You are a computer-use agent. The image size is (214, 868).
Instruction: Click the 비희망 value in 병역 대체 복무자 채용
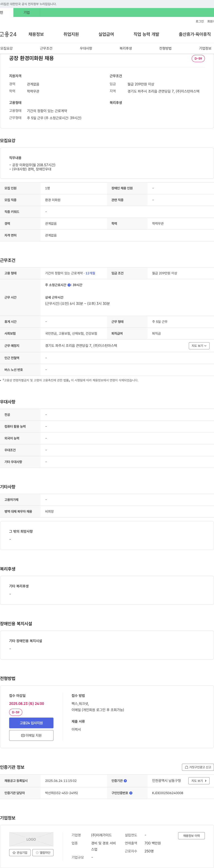pyautogui.click(x=49, y=512)
